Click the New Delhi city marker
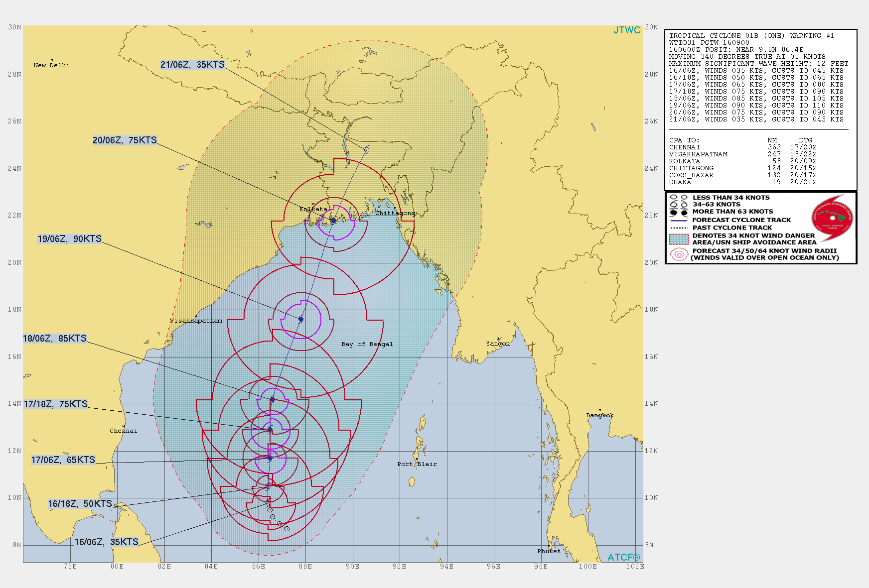 pos(51,61)
